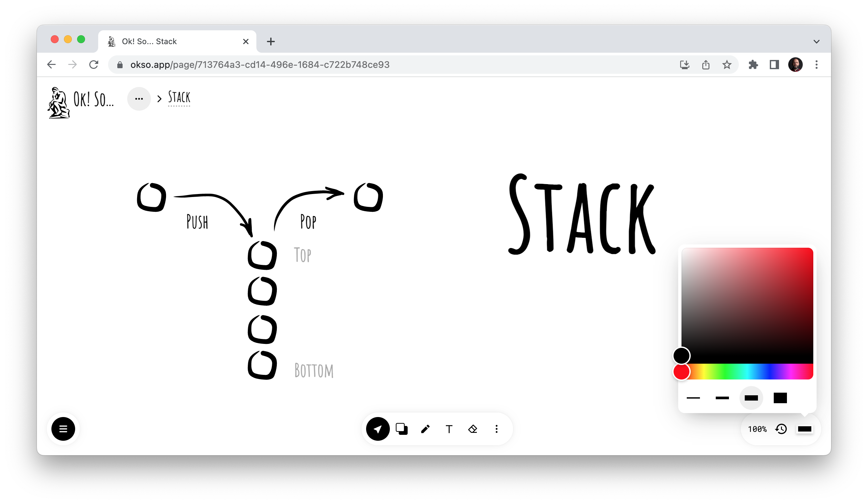Click the circle left of Push
Screen dimensions: 868x504
click(x=152, y=197)
